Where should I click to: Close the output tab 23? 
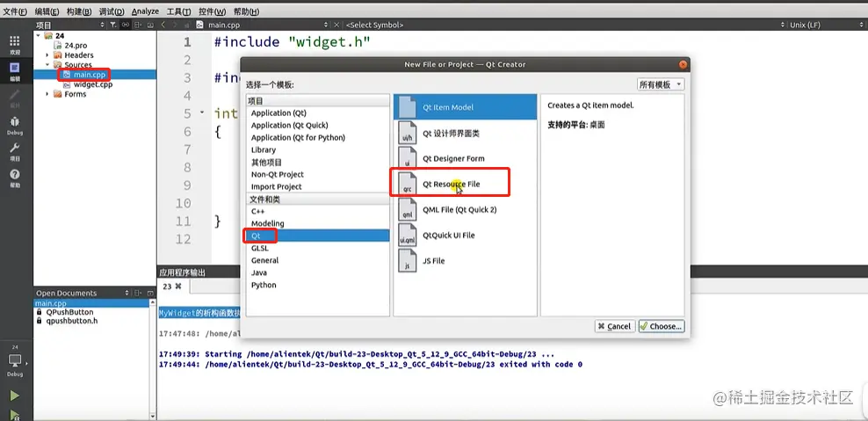(x=178, y=287)
